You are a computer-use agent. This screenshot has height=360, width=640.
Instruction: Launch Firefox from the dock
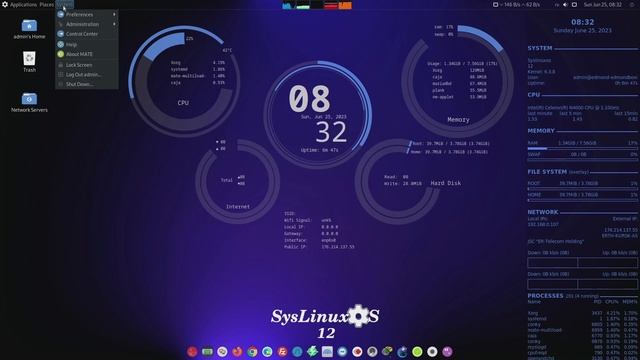237,351
